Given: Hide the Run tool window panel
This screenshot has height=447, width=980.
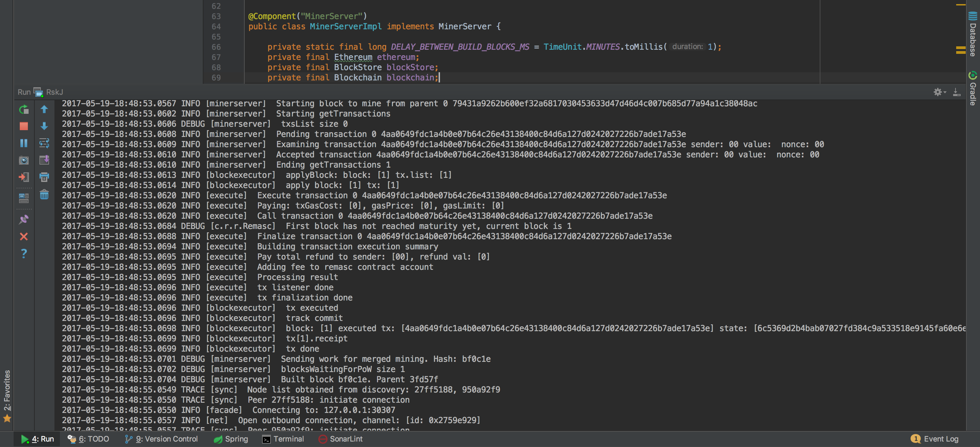Looking at the screenshot, I should [957, 92].
